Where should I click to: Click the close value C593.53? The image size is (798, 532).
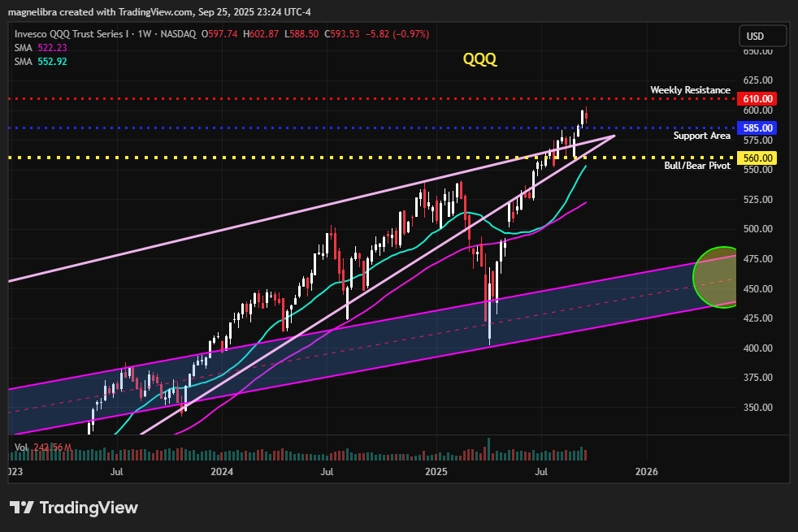tap(342, 34)
